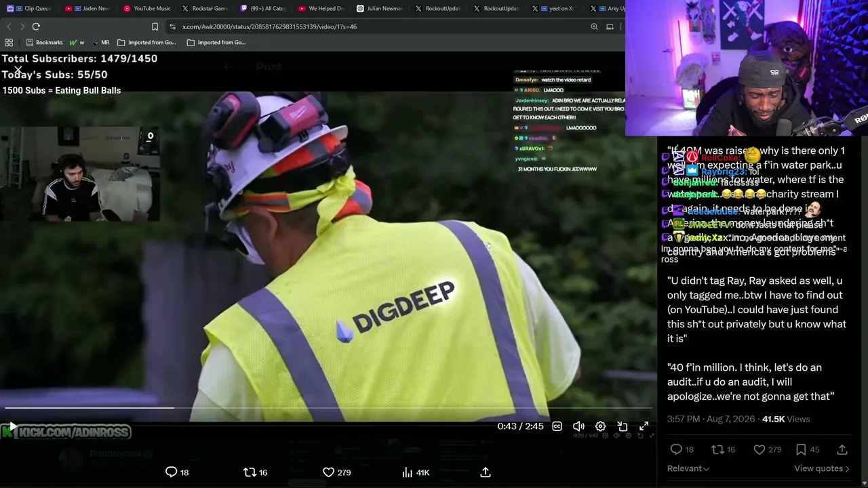Switch to the (99+) All Categories Twitch tab
The image size is (868, 488).
click(263, 9)
